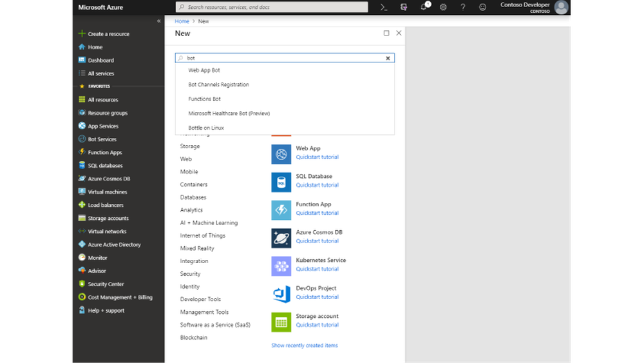Click the Home breadcrumb link
The width and height of the screenshot is (644, 363).
point(182,21)
